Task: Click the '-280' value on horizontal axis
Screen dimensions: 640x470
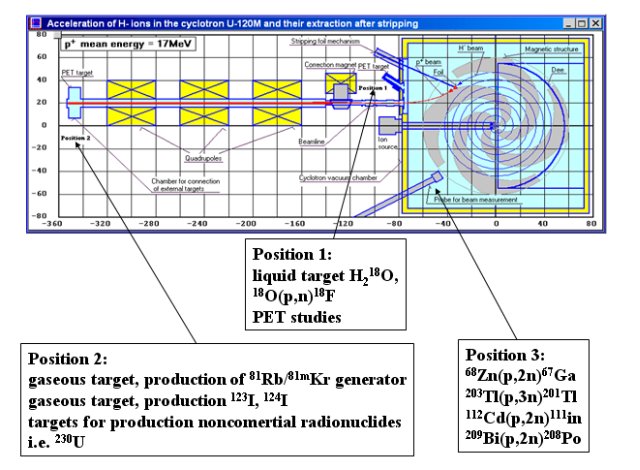Action: [x=149, y=224]
